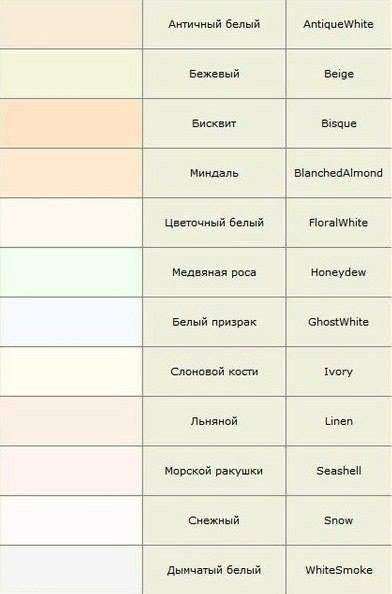Select the Beige color swatch
Viewport: 392px width, 594px height.
click(71, 73)
